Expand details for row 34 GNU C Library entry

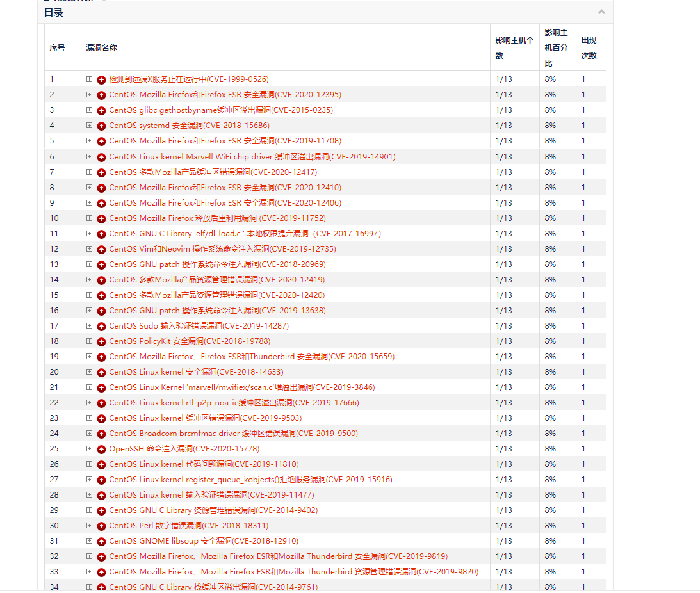pos(90,587)
